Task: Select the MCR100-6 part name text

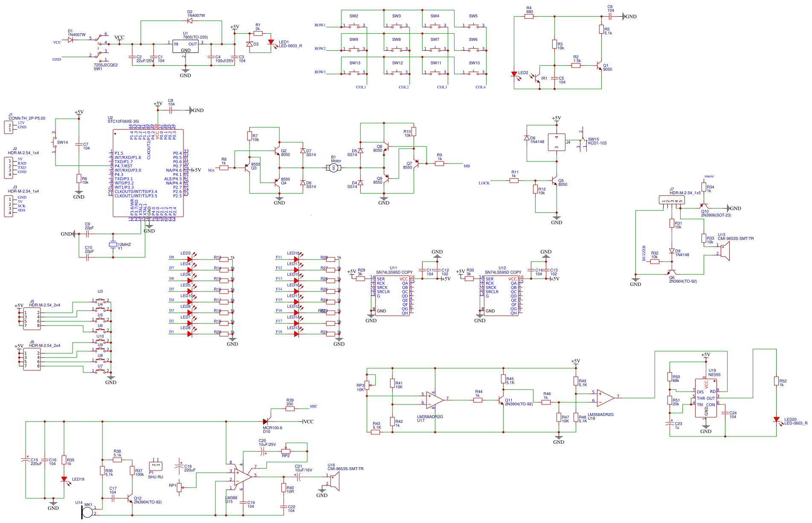Action: (x=273, y=428)
